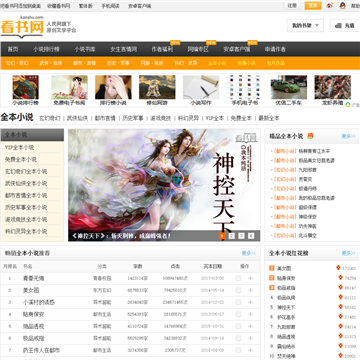360x360 pixels.
Task: Open 作者福利 in main navigation
Action: click(x=162, y=49)
